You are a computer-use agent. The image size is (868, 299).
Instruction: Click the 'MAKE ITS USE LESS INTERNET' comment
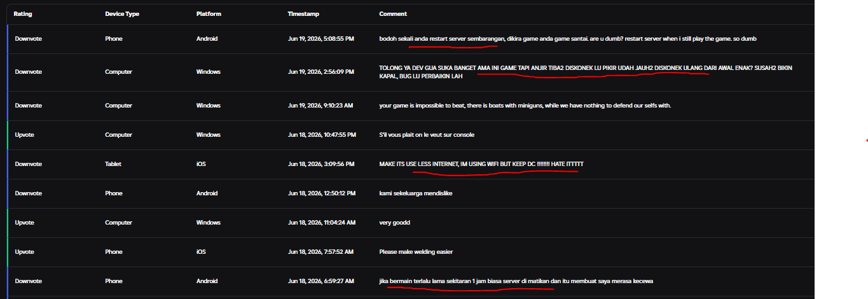pos(481,164)
